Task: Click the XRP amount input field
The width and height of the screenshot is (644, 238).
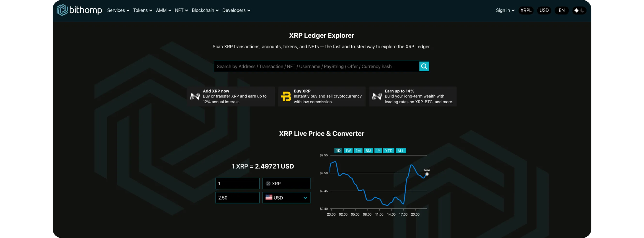Action: point(237,184)
